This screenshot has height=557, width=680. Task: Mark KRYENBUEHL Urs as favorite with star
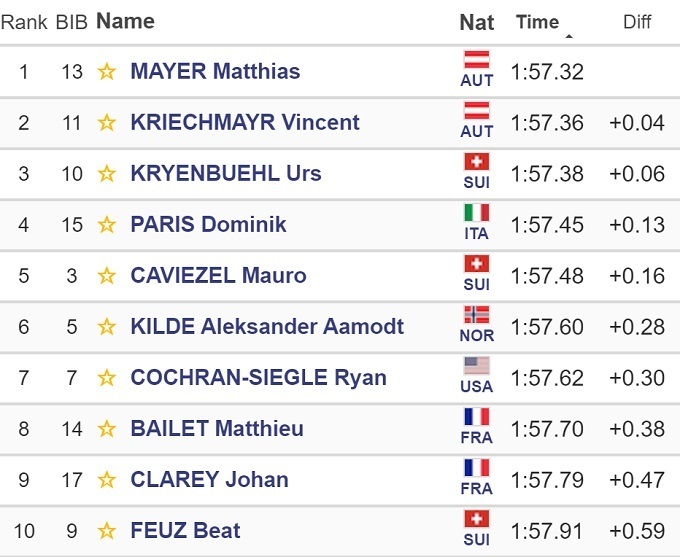[x=106, y=174]
